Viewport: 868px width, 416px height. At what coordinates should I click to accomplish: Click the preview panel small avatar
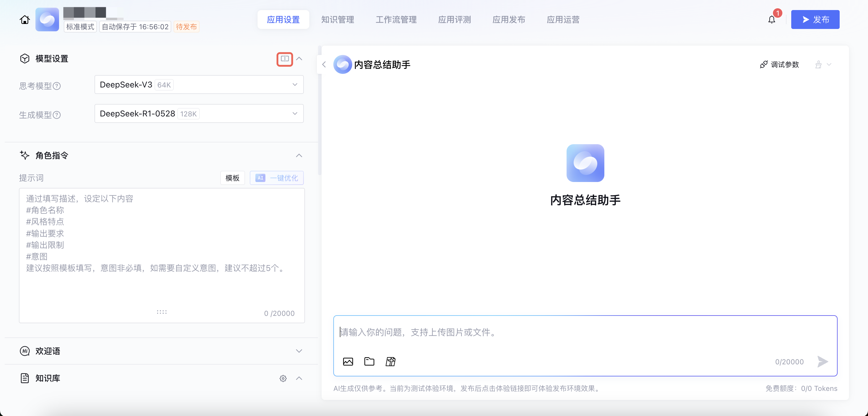pyautogui.click(x=342, y=64)
